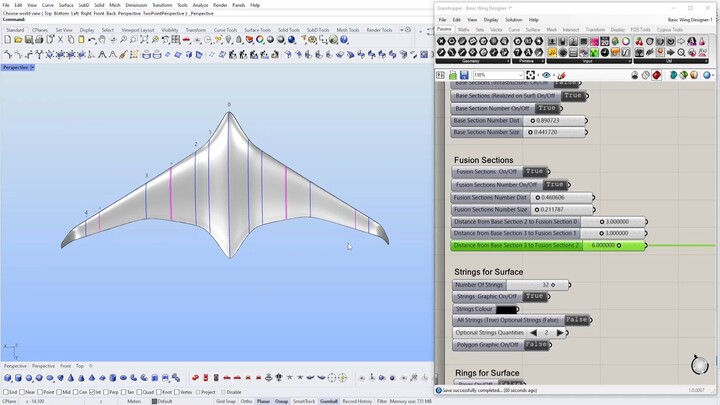Image resolution: width=720 pixels, height=405 pixels.
Task: Click the Fusion Sections Number Dist slider
Action: pyautogui.click(x=560, y=197)
